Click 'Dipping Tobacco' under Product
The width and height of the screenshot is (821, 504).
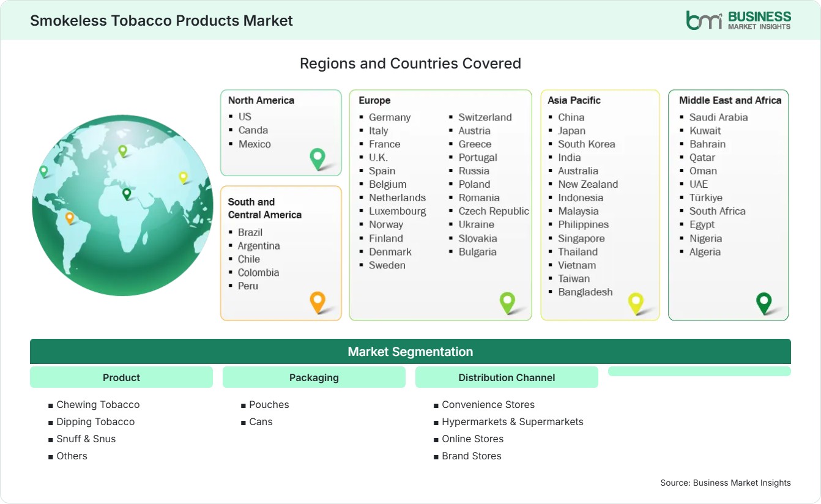pyautogui.click(x=95, y=421)
